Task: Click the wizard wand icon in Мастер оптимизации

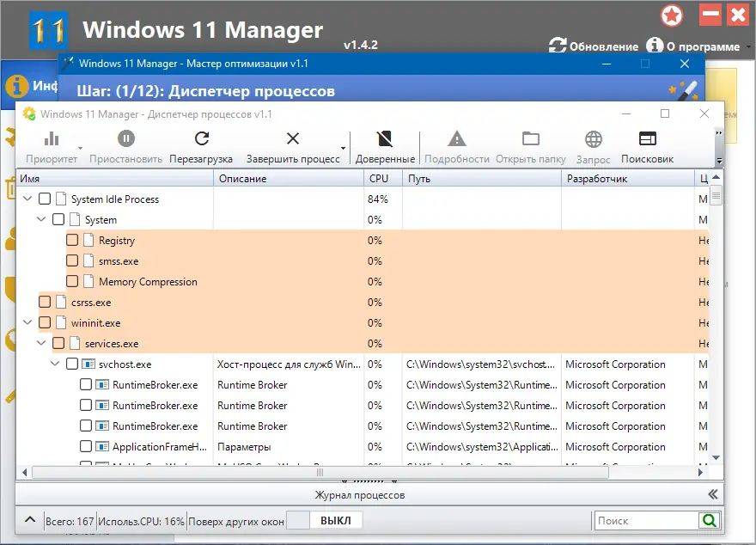Action: click(685, 89)
